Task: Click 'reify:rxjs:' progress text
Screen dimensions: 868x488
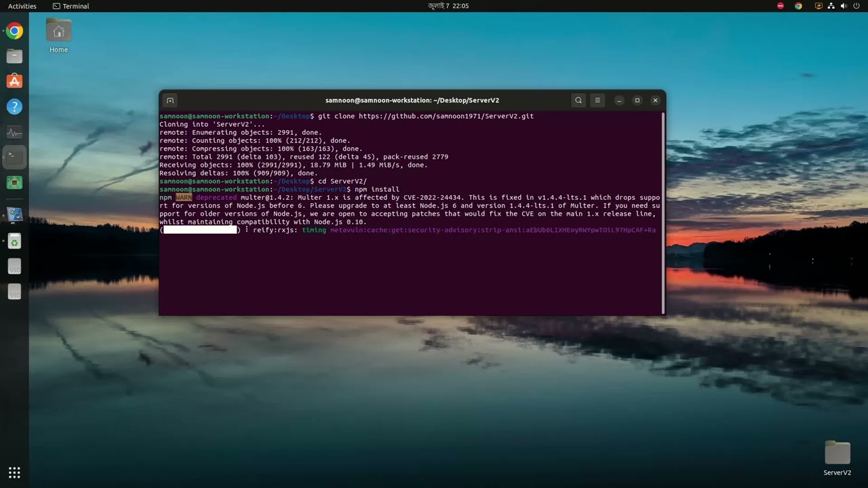Action: click(x=275, y=230)
